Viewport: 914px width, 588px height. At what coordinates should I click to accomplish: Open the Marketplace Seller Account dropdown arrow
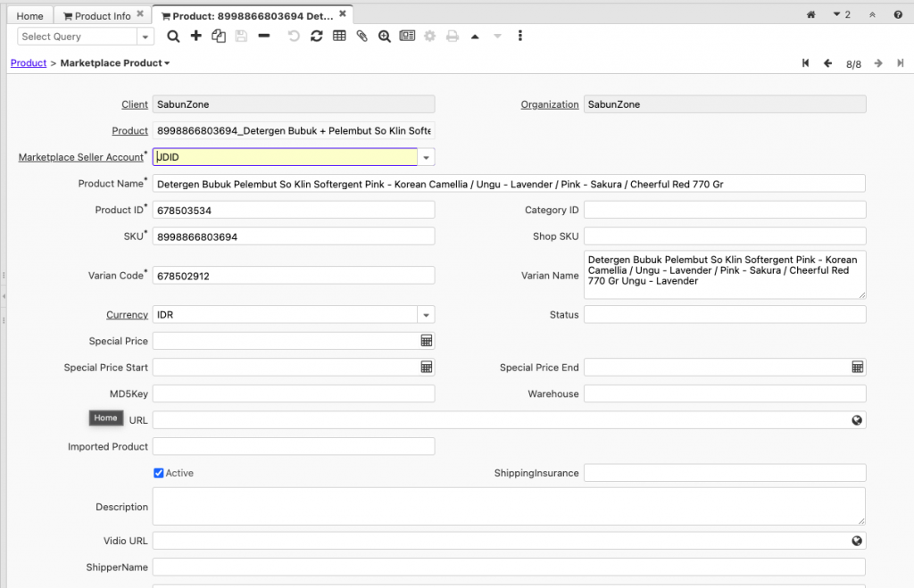(426, 157)
